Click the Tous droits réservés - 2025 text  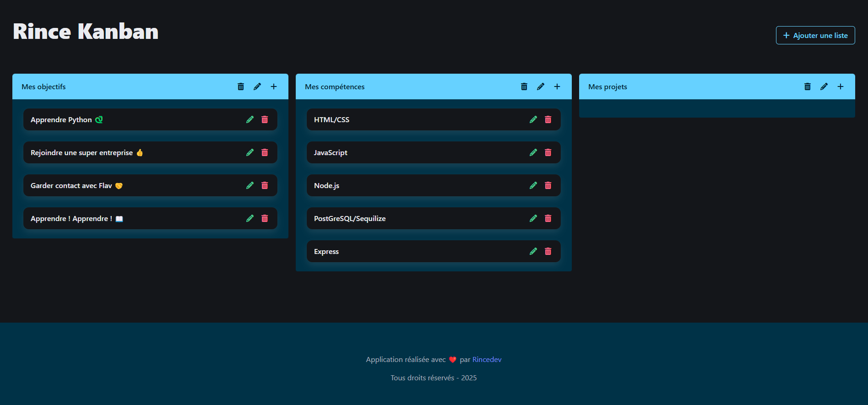pos(434,378)
